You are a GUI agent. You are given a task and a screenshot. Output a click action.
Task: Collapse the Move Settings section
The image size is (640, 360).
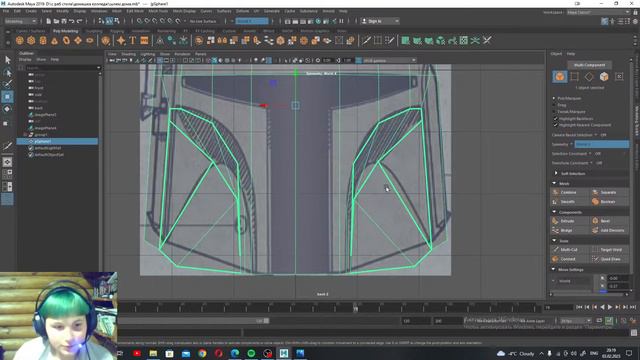(x=554, y=269)
